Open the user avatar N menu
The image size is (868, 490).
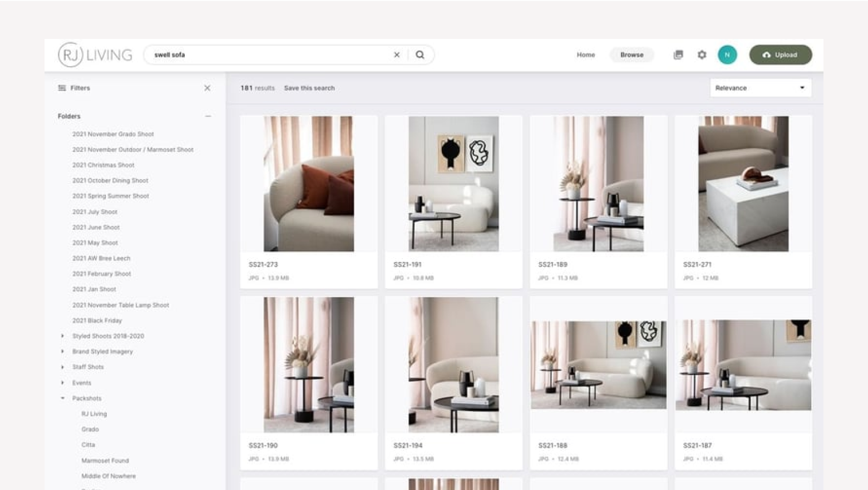[727, 55]
